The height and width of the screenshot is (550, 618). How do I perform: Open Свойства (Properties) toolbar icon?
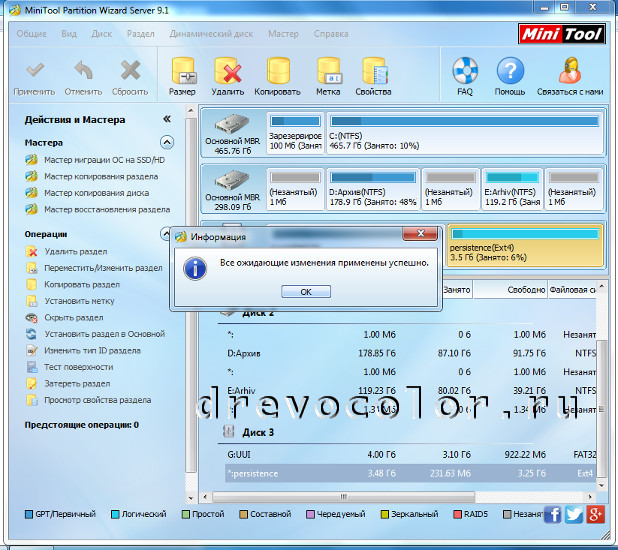click(x=374, y=71)
